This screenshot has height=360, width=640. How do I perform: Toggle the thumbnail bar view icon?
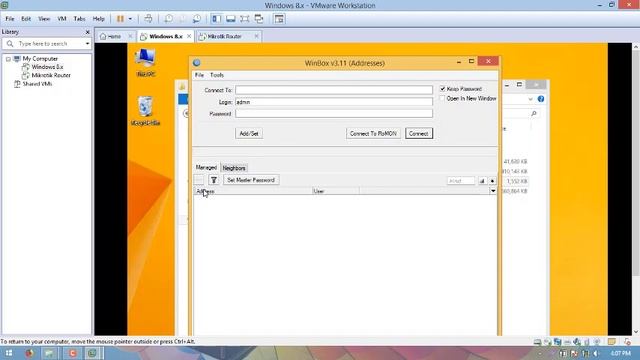point(231,19)
